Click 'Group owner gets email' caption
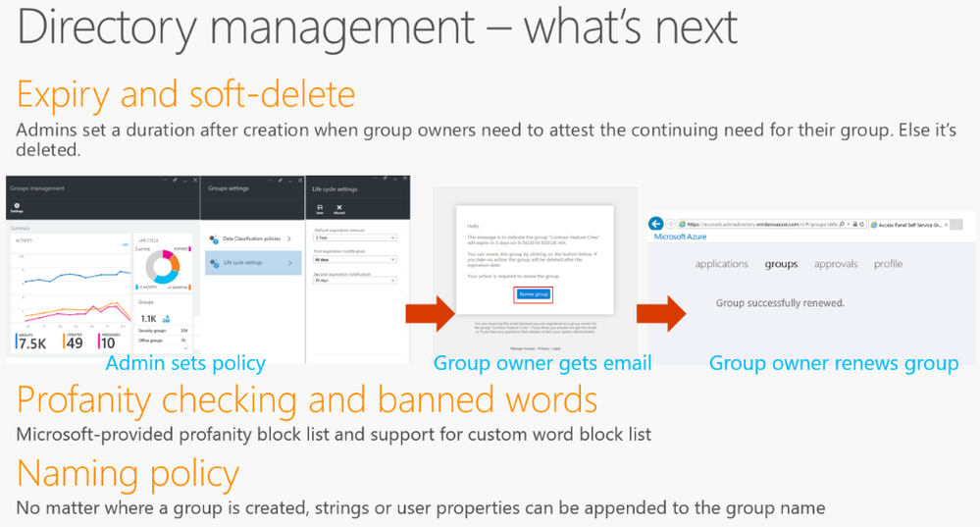The height and width of the screenshot is (527, 980). tap(542, 363)
